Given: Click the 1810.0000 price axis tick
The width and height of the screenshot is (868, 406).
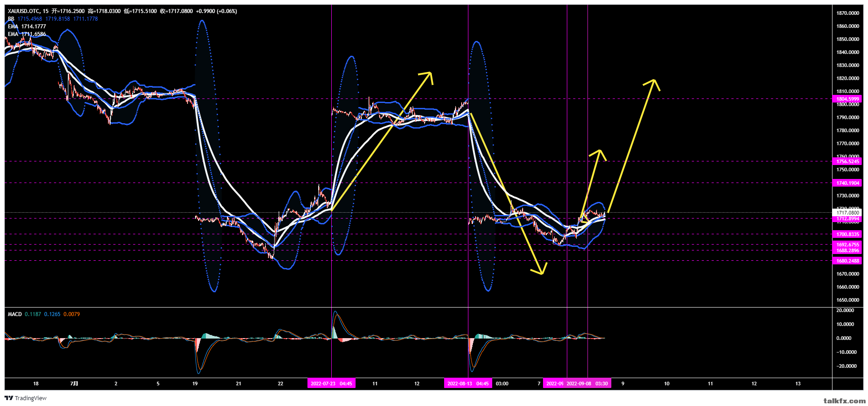Looking at the screenshot, I should pyautogui.click(x=848, y=91).
